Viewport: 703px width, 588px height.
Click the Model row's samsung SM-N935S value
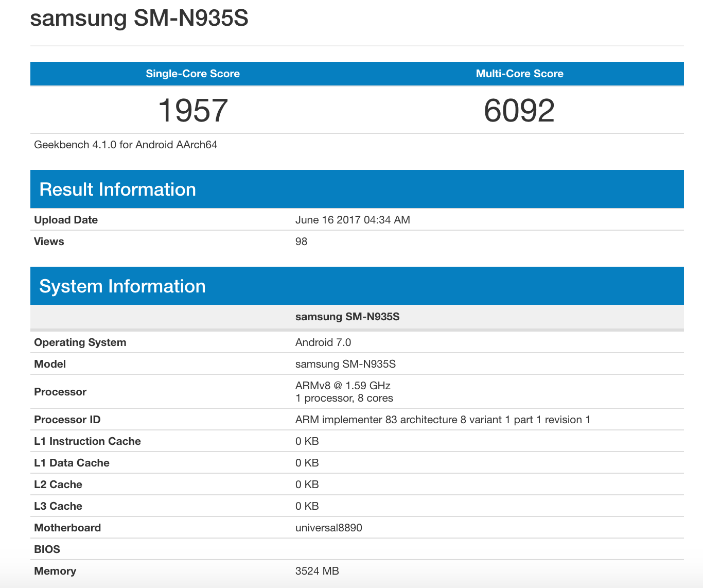pos(345,364)
